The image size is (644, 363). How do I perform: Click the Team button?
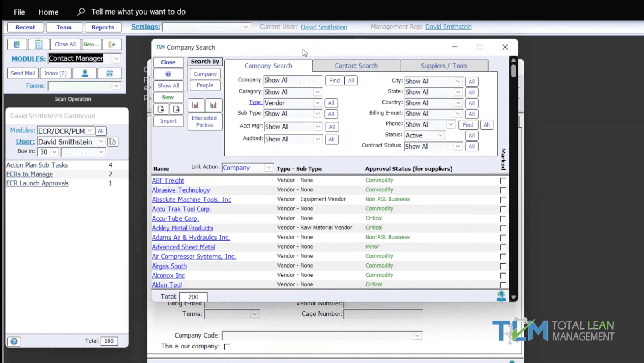pyautogui.click(x=64, y=27)
